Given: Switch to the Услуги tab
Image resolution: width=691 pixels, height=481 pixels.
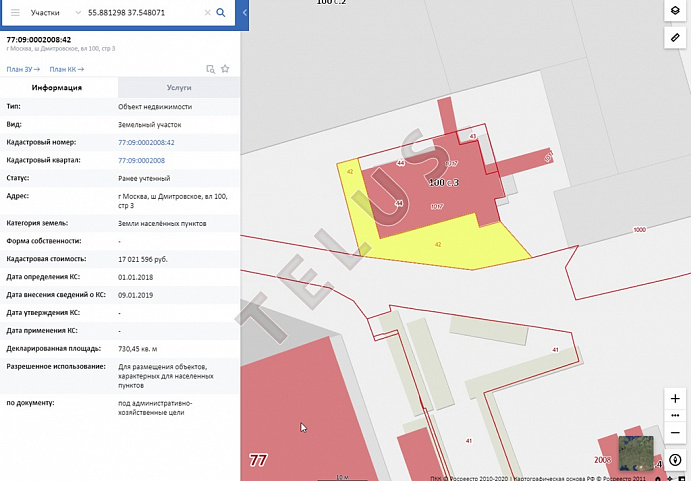Looking at the screenshot, I should coord(179,87).
